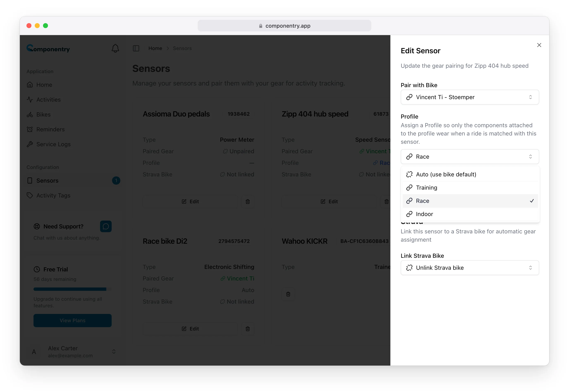Click the Vincent Ti link on Race bike Di2
This screenshot has height=392, width=569.
click(237, 278)
